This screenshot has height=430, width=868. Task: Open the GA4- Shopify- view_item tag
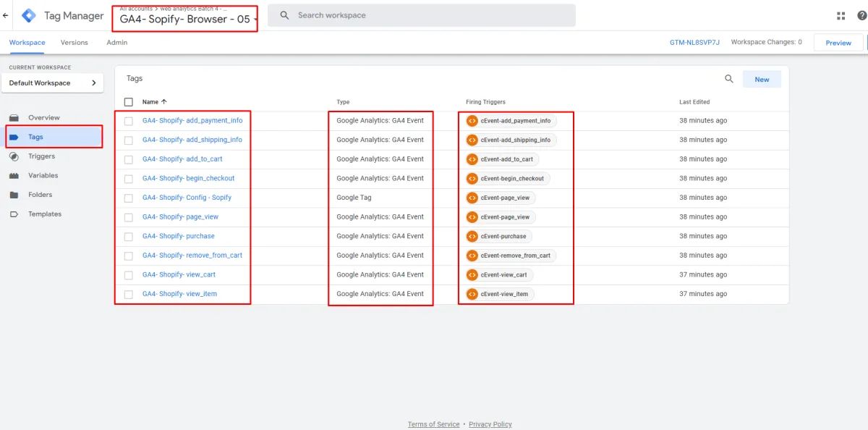click(x=179, y=294)
